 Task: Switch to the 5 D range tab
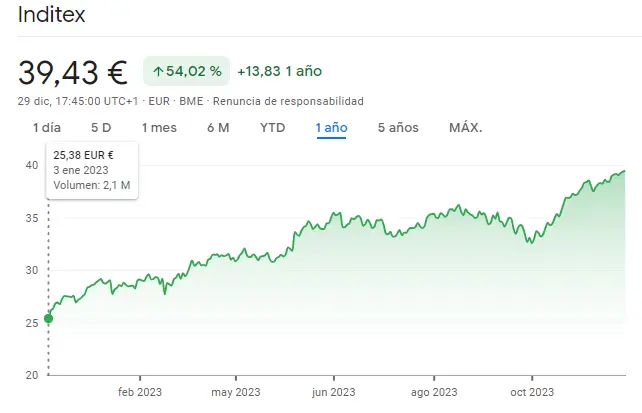101,127
